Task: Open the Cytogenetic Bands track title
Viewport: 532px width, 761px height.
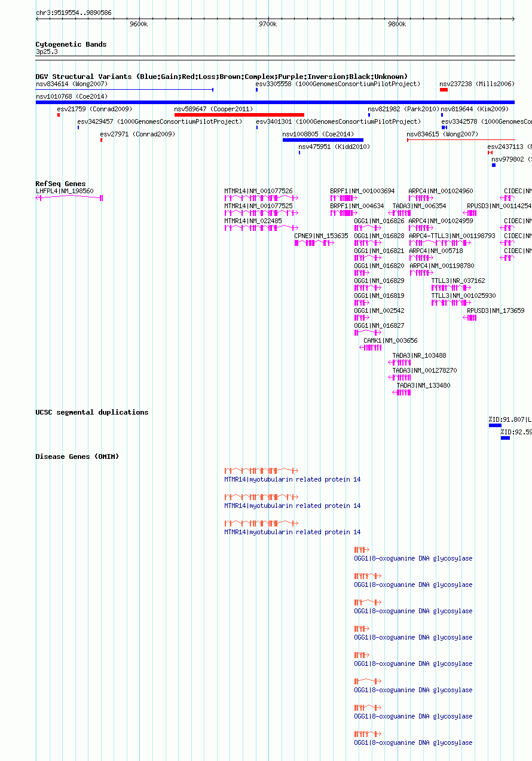Action: coord(71,44)
